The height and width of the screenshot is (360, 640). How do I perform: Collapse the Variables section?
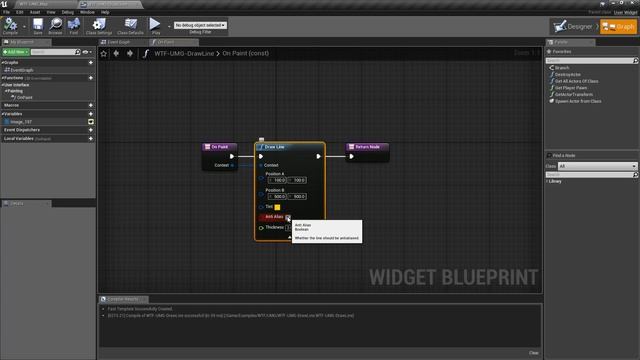tap(3, 114)
